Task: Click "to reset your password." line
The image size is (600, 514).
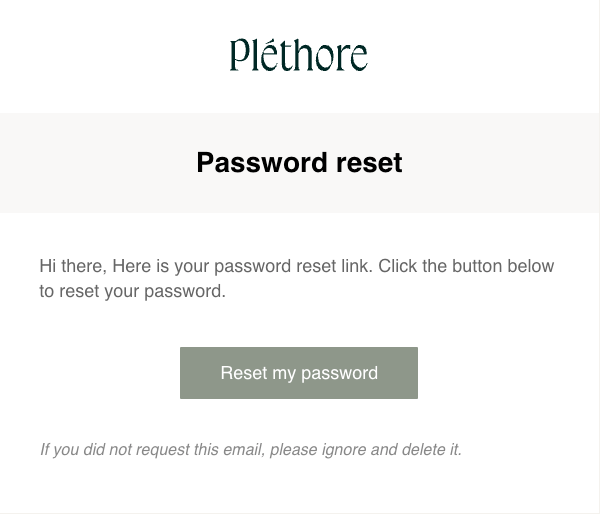Action: (132, 292)
